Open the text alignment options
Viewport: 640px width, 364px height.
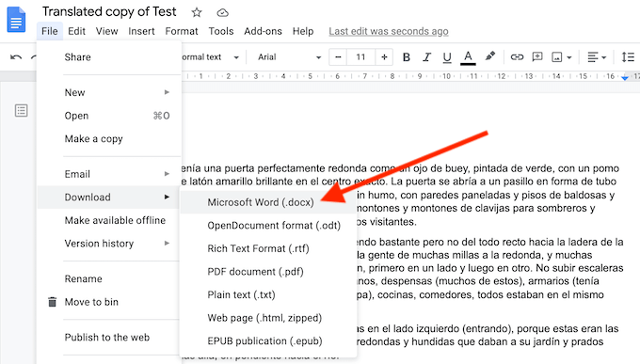click(597, 57)
